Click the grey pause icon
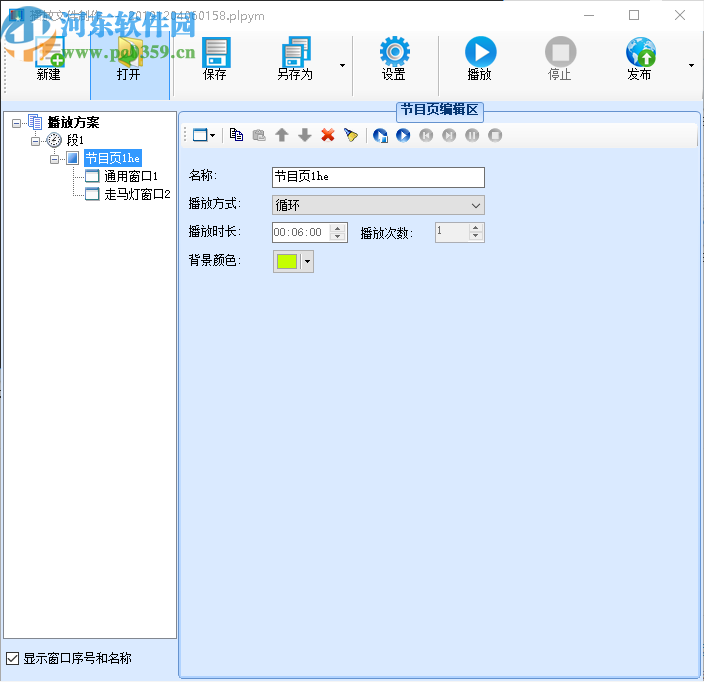 (472, 135)
